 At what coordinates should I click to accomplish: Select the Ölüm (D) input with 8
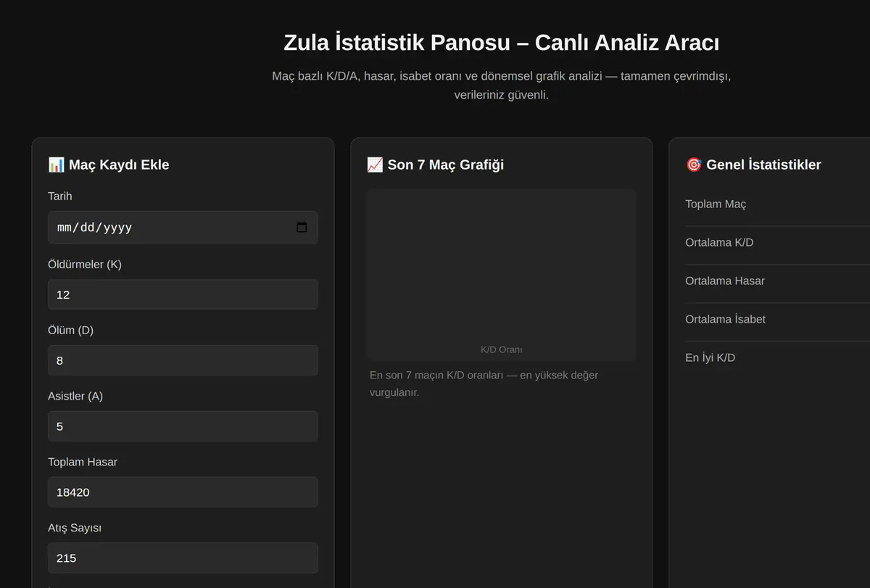pyautogui.click(x=183, y=360)
